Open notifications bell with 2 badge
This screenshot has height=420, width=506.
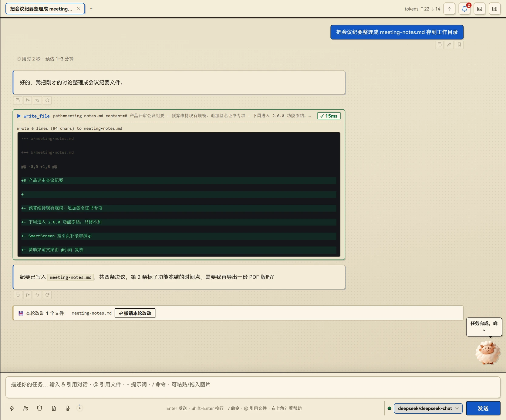pos(464,9)
